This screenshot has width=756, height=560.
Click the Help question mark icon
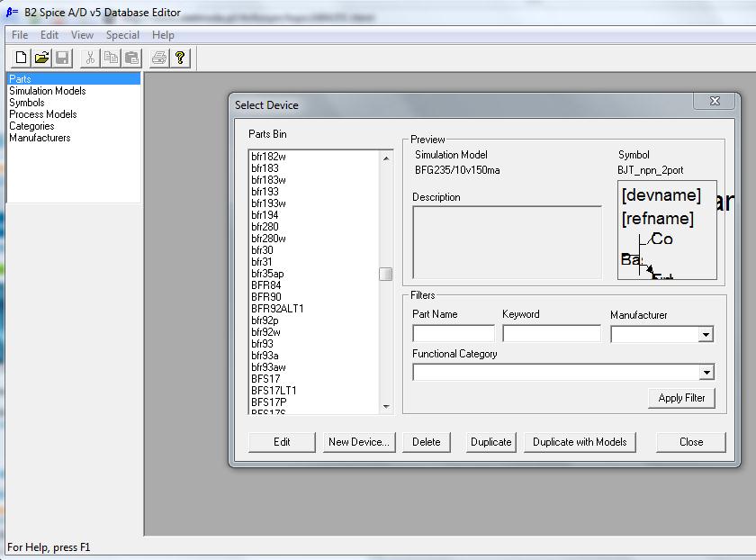pos(180,58)
